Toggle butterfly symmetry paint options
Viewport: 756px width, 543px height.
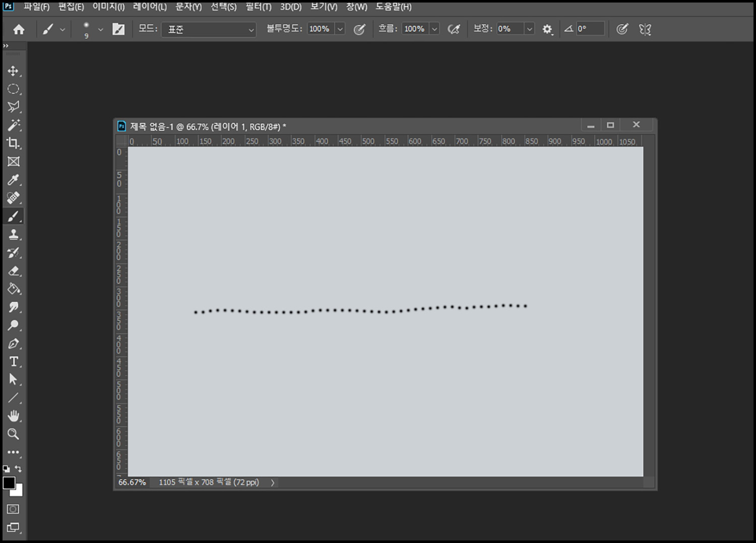coord(645,29)
